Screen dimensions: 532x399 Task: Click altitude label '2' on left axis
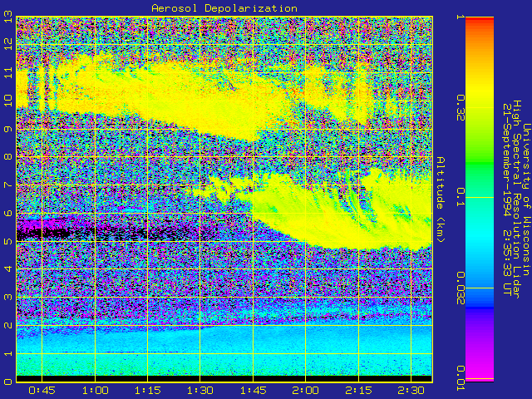8,325
